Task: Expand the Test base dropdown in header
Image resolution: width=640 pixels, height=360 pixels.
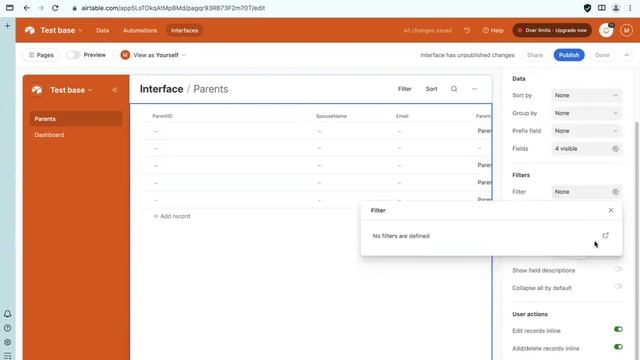Action: tap(61, 30)
